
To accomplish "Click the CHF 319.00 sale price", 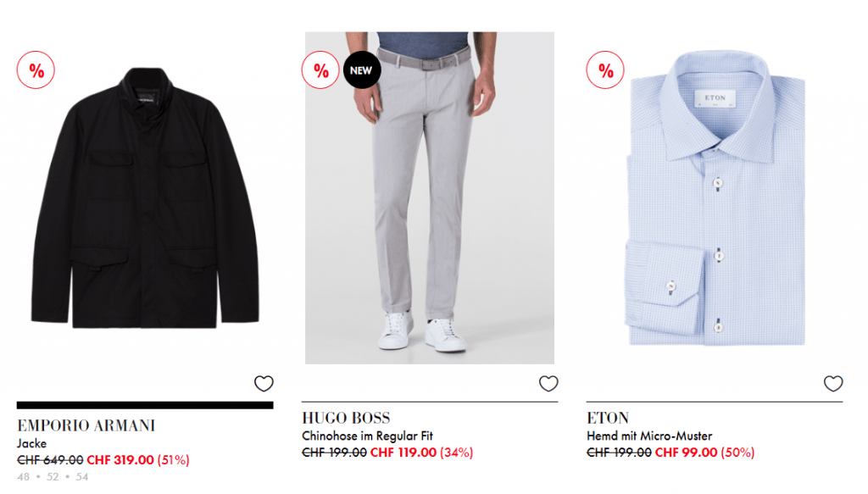I will 120,460.
